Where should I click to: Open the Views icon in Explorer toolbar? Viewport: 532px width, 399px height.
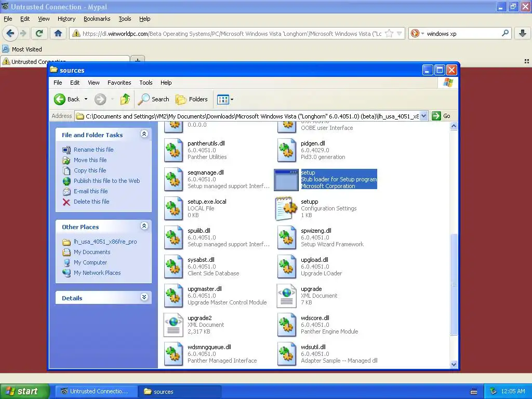pos(223,99)
